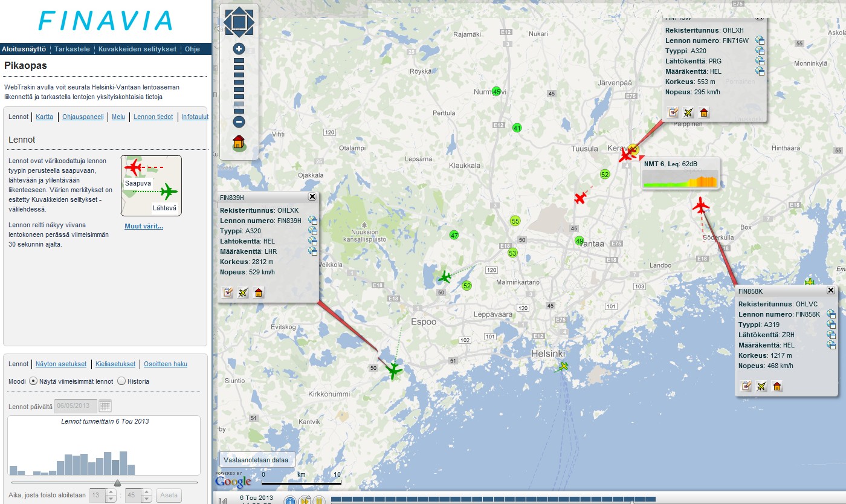The image size is (846, 504).
Task: Open lookup icon beside Lähtökenttä HEL in FIN839H
Action: pyautogui.click(x=313, y=241)
